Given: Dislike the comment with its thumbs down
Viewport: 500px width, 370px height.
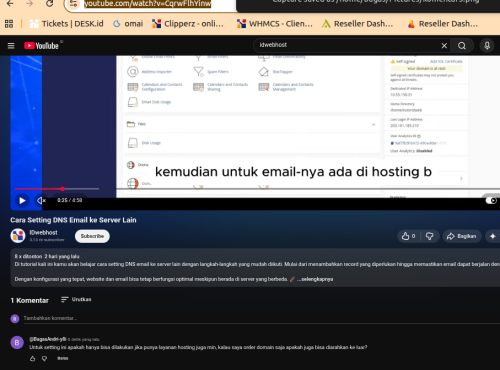Looking at the screenshot, I should click(x=44, y=359).
